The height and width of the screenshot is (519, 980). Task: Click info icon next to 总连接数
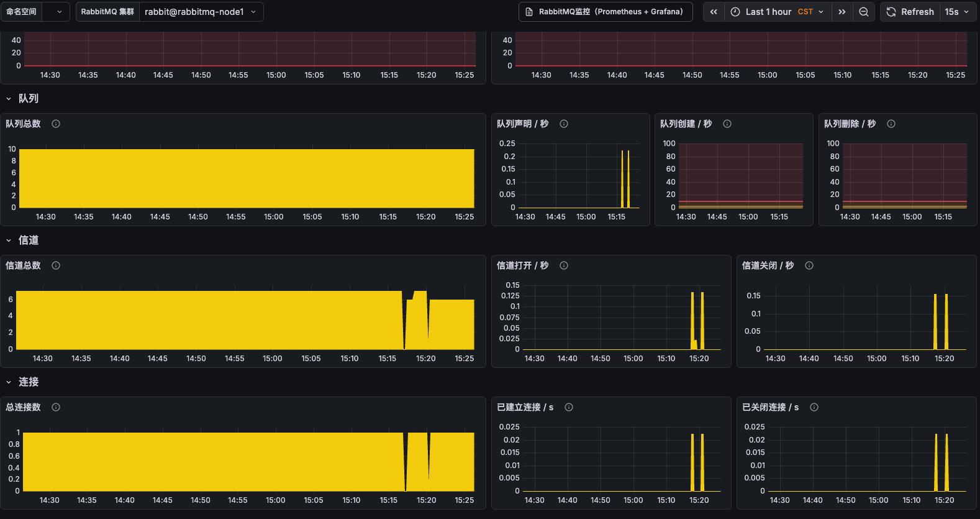(56, 407)
